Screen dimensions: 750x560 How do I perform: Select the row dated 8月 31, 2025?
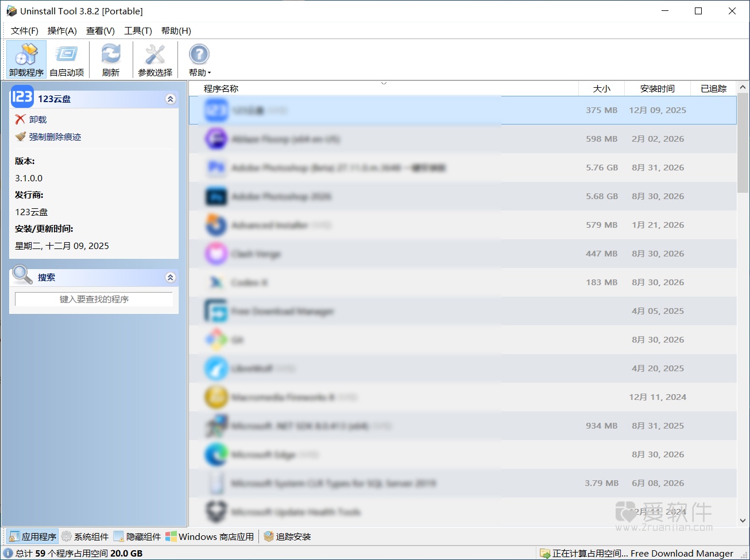pos(463,426)
